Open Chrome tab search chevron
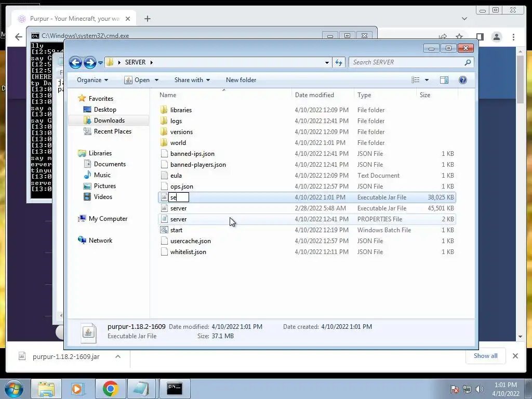 pyautogui.click(x=464, y=19)
